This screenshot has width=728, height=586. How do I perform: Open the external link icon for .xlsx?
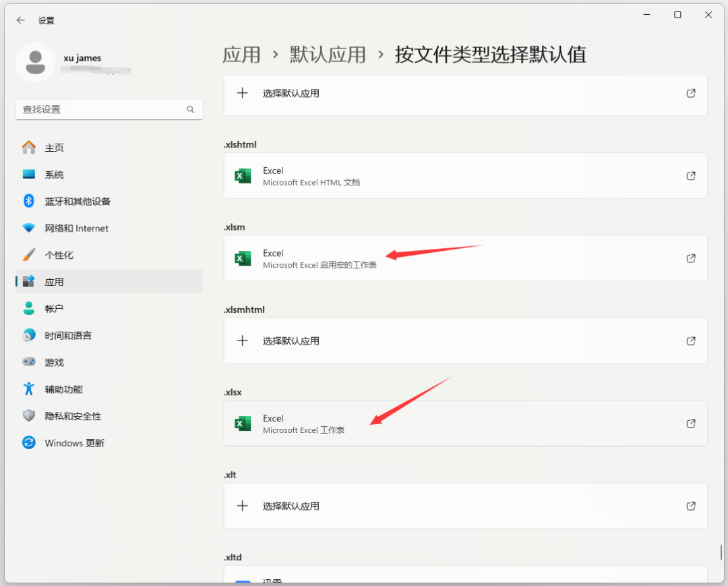(x=691, y=423)
